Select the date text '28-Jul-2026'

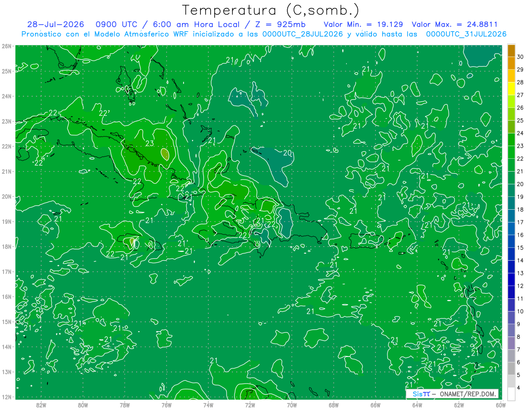click(55, 24)
